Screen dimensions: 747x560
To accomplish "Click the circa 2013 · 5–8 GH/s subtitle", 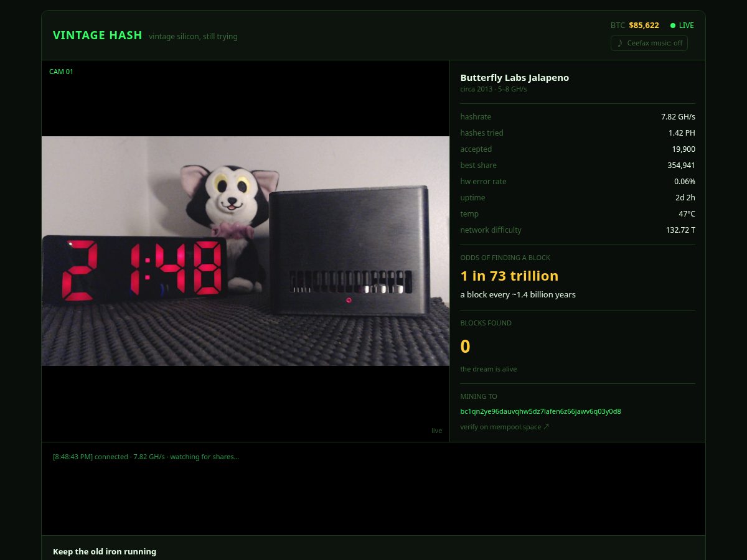I will point(494,89).
